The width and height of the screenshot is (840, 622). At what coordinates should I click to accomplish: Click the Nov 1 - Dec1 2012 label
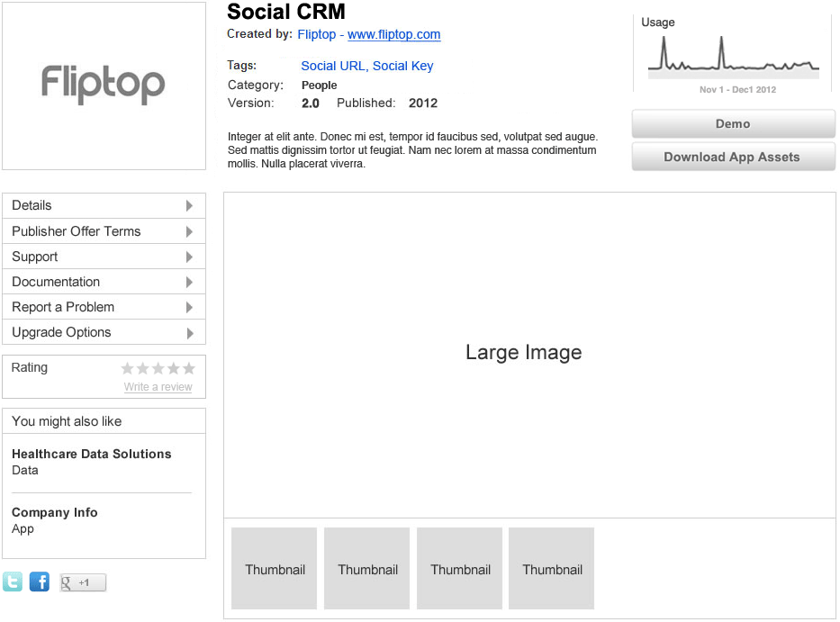[737, 89]
